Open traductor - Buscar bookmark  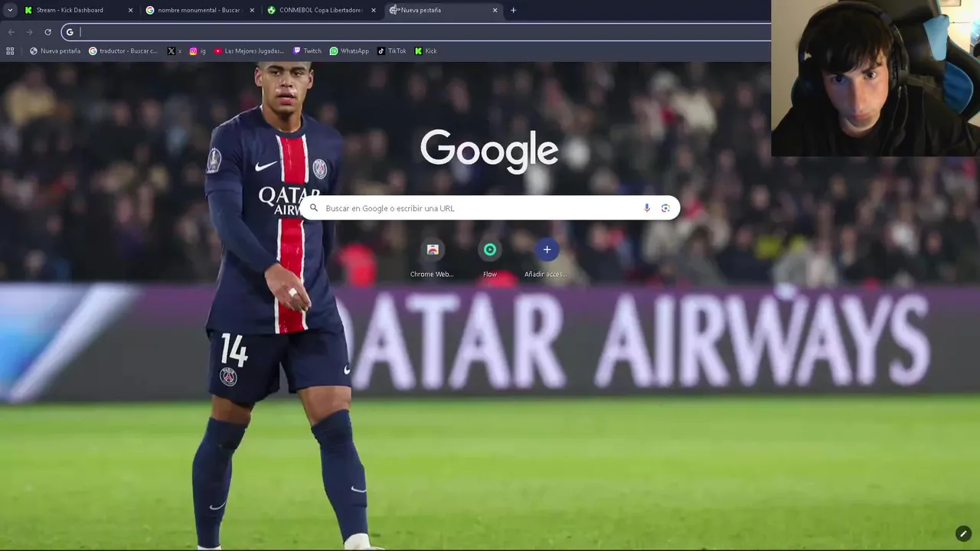click(x=123, y=51)
